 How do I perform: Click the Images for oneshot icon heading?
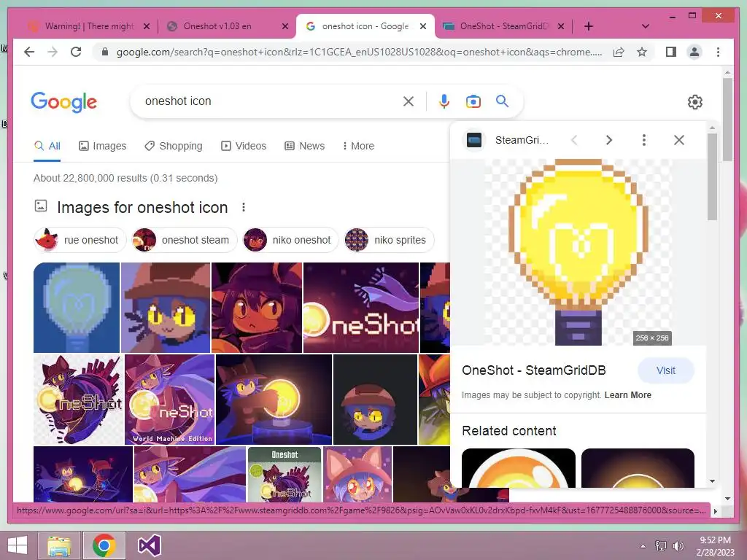click(142, 207)
